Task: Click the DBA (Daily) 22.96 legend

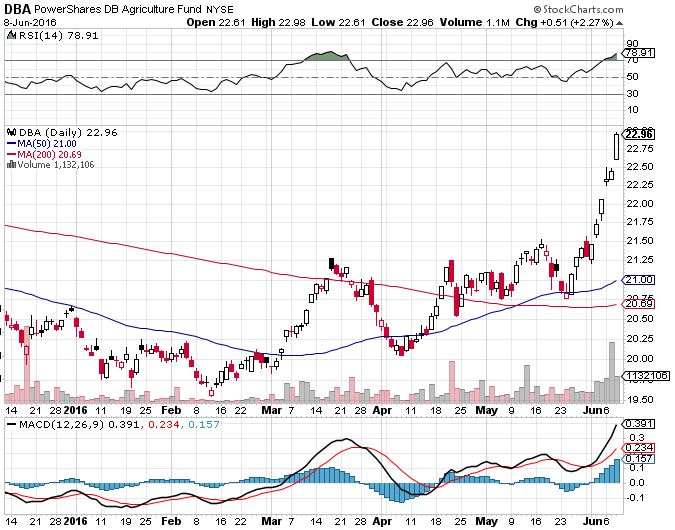Action: click(x=68, y=133)
